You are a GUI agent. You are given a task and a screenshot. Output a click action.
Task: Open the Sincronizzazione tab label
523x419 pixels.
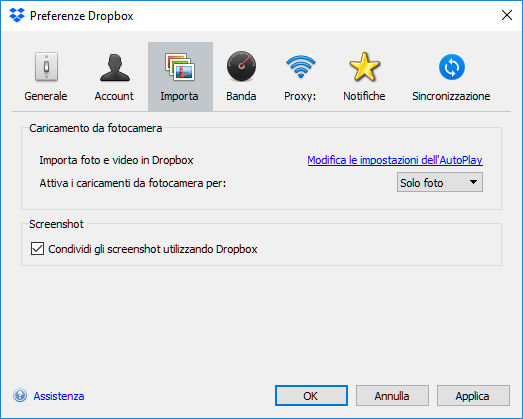[x=451, y=96]
